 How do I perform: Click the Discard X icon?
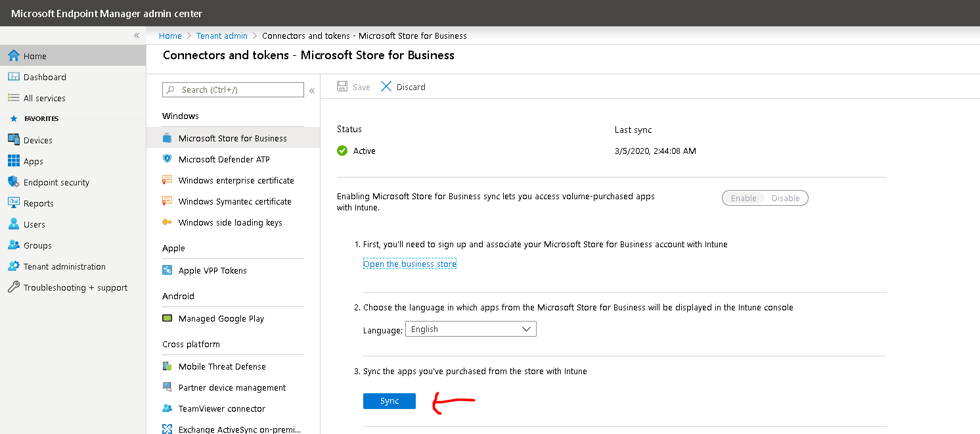[386, 87]
